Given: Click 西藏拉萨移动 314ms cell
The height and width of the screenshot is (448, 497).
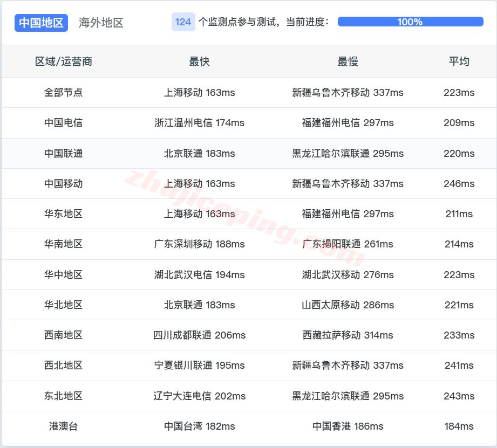Looking at the screenshot, I should coord(348,335).
